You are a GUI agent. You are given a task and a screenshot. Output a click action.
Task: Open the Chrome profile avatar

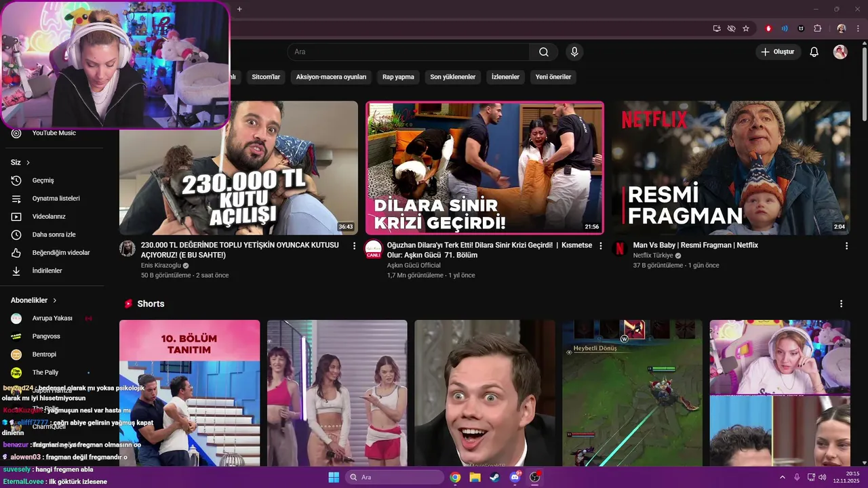pos(842,28)
